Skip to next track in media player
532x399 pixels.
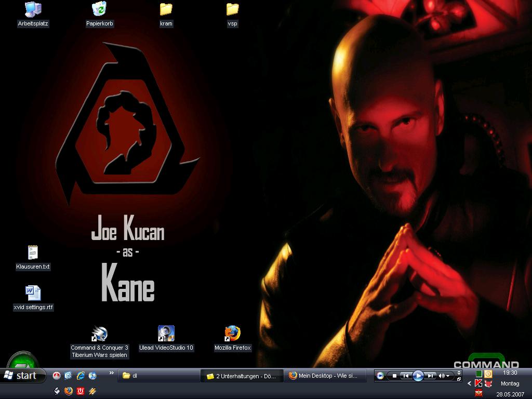(x=430, y=376)
